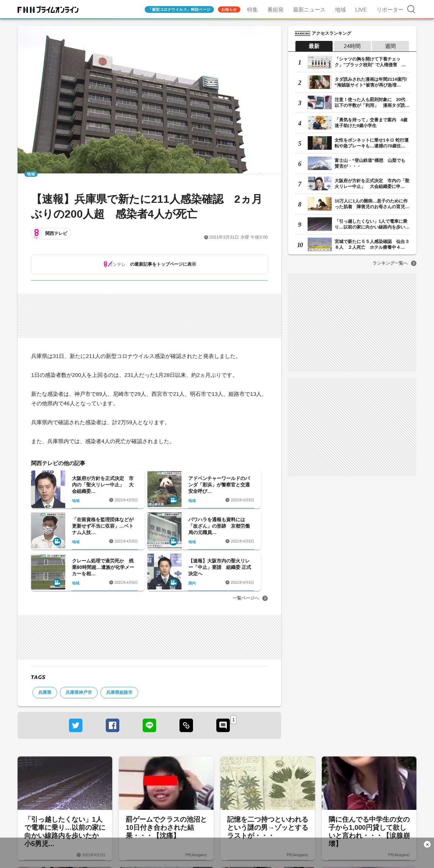The height and width of the screenshot is (868, 434).
Task: Open LIVE in top navigation
Action: 361,10
